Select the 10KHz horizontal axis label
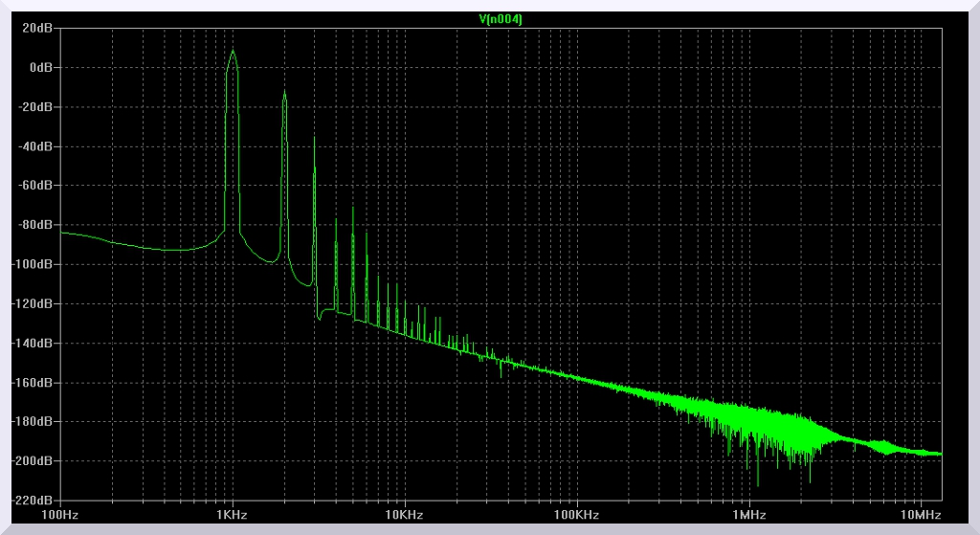This screenshot has width=980, height=535. point(404,515)
